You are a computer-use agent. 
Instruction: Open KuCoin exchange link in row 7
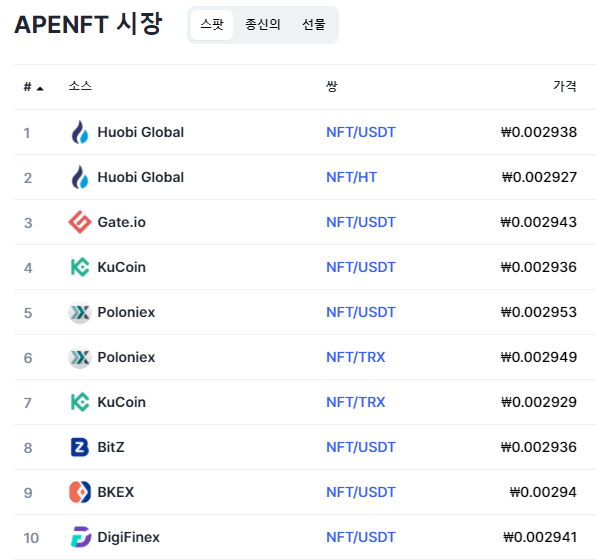122,402
